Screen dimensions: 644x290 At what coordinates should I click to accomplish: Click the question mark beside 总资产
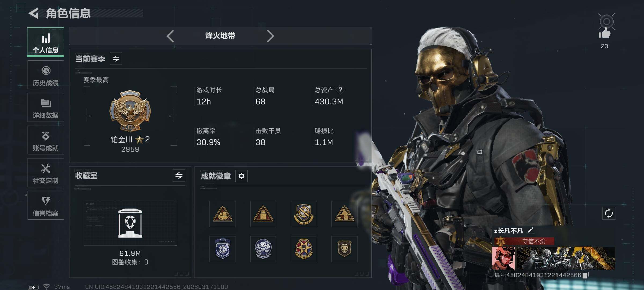coord(340,90)
